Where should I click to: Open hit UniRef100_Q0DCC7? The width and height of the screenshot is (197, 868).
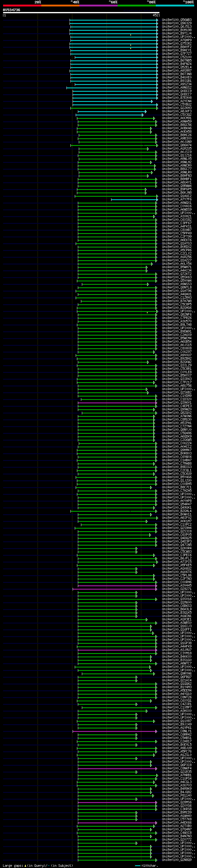coord(177,95)
